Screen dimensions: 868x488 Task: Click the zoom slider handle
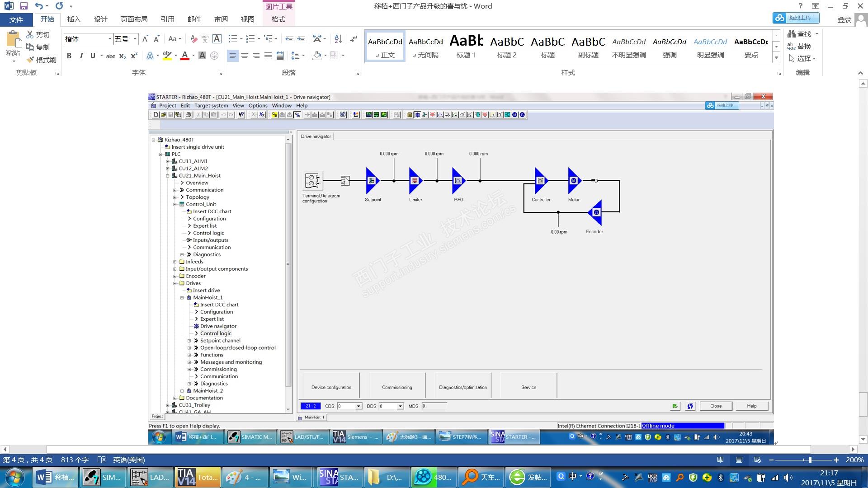(810, 460)
